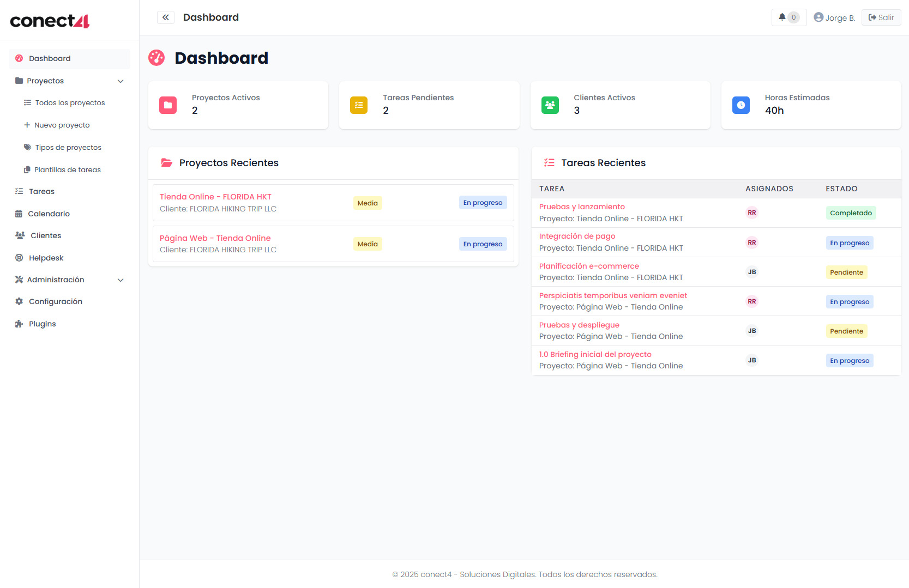The height and width of the screenshot is (588, 909).
Task: Open task Planificación e-commerce
Action: (589, 266)
